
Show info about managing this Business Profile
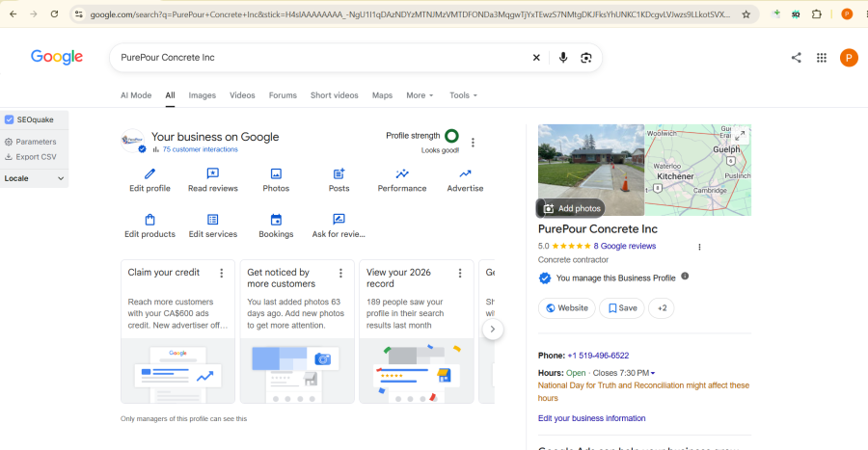click(685, 277)
